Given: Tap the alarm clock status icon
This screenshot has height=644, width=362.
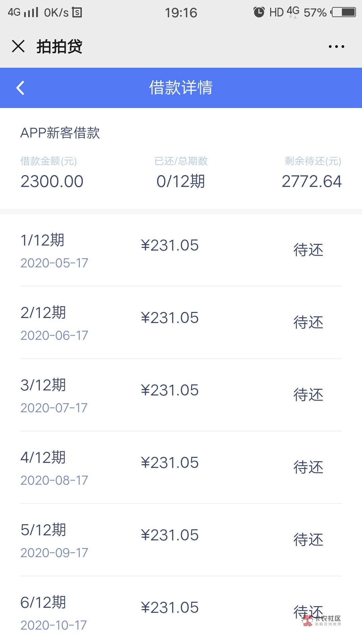Looking at the screenshot, I should coord(259,12).
